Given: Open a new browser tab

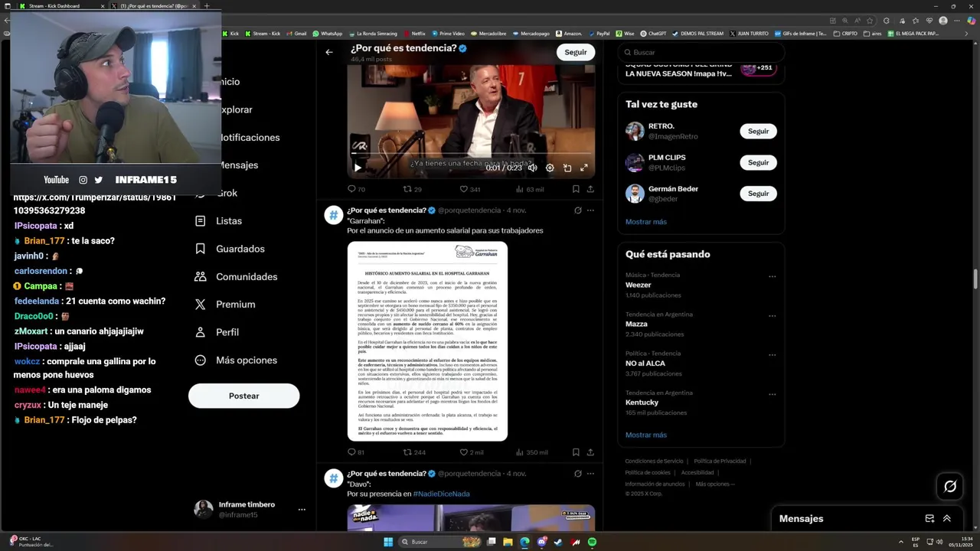Looking at the screenshot, I should click(206, 5).
